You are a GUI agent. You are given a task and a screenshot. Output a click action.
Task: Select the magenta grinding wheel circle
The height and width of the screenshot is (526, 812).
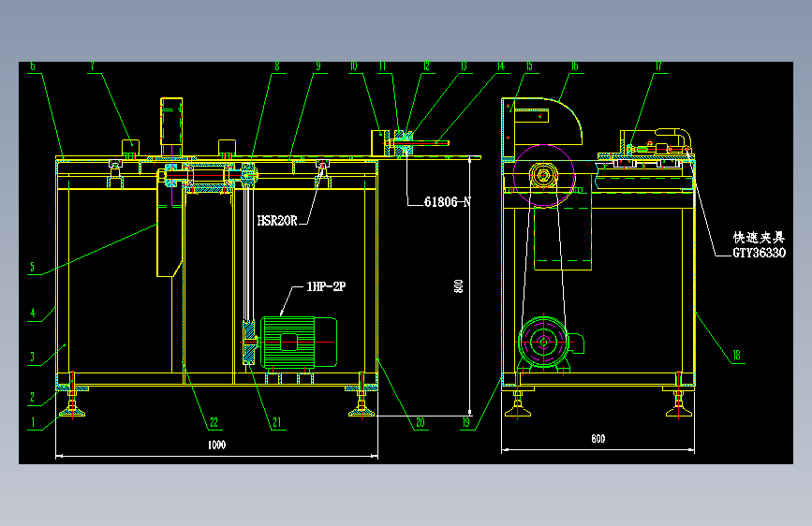coord(544,176)
